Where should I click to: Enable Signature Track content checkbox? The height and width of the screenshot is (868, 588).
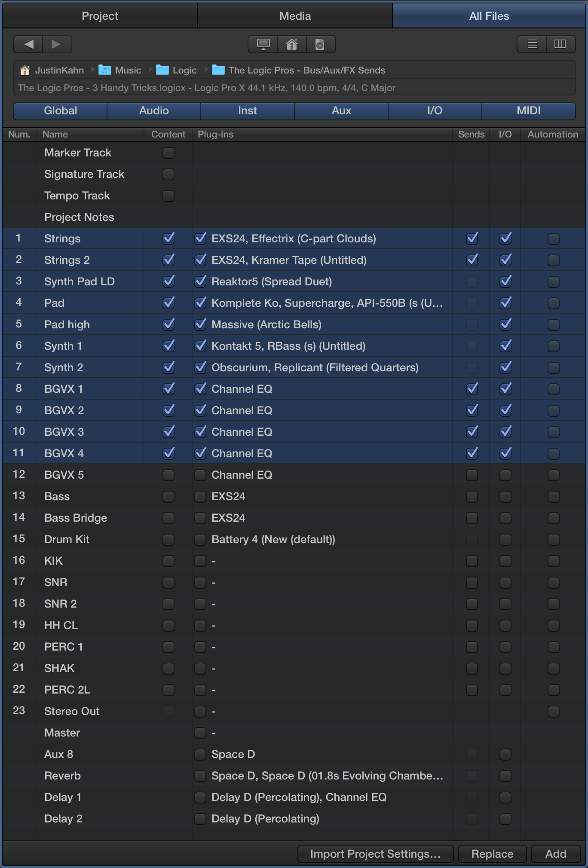point(168,174)
